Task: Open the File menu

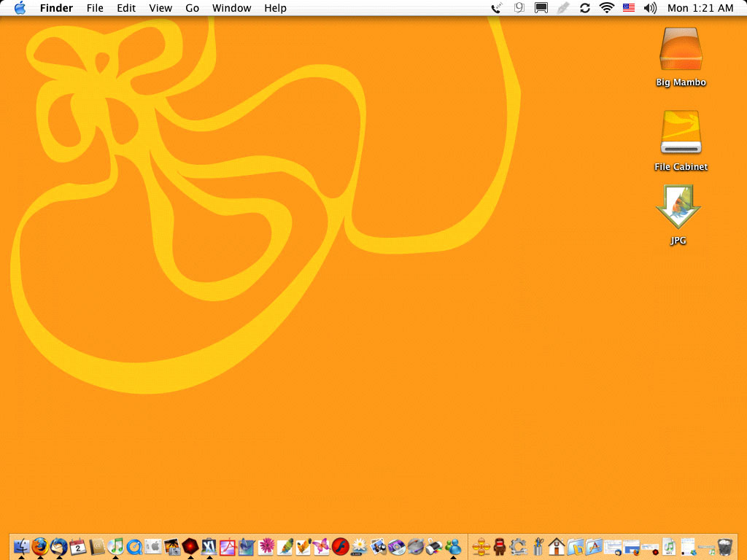Action: (x=95, y=8)
